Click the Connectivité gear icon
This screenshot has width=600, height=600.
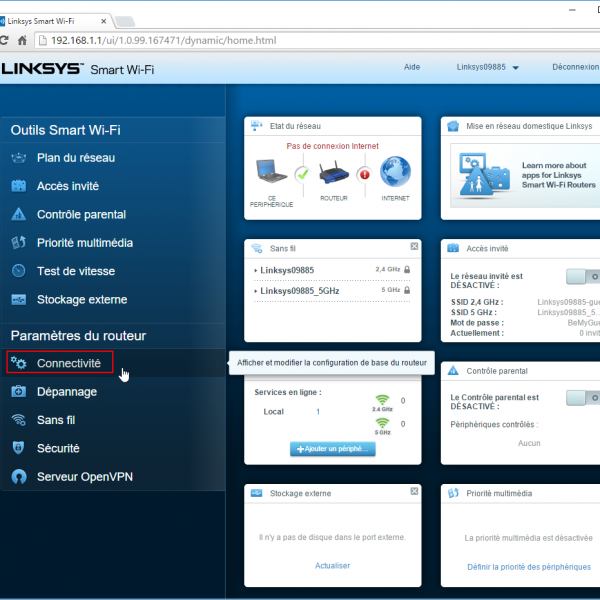19,363
